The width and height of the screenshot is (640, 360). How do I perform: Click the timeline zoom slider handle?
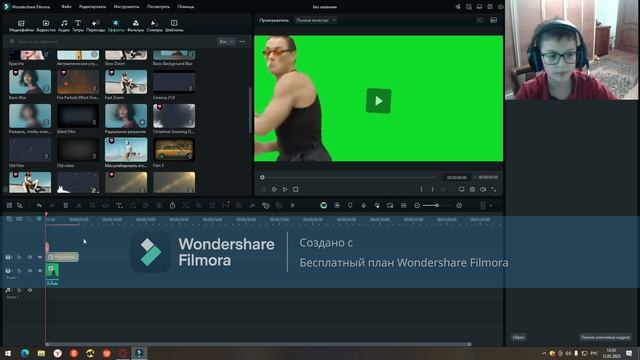point(437,205)
